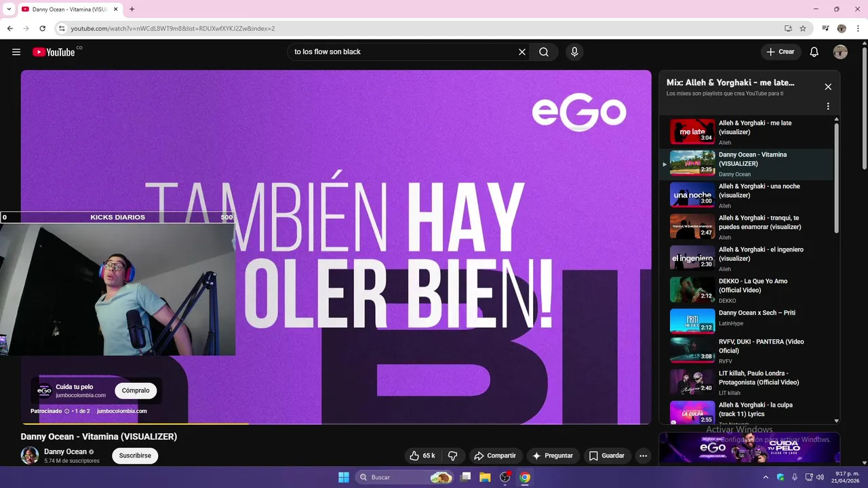868x488 pixels.
Task: Open File Explorer from the taskbar
Action: click(485, 477)
